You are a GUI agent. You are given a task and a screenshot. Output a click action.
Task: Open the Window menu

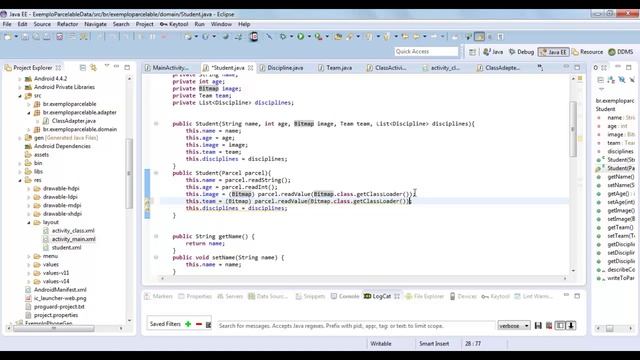coord(221,24)
